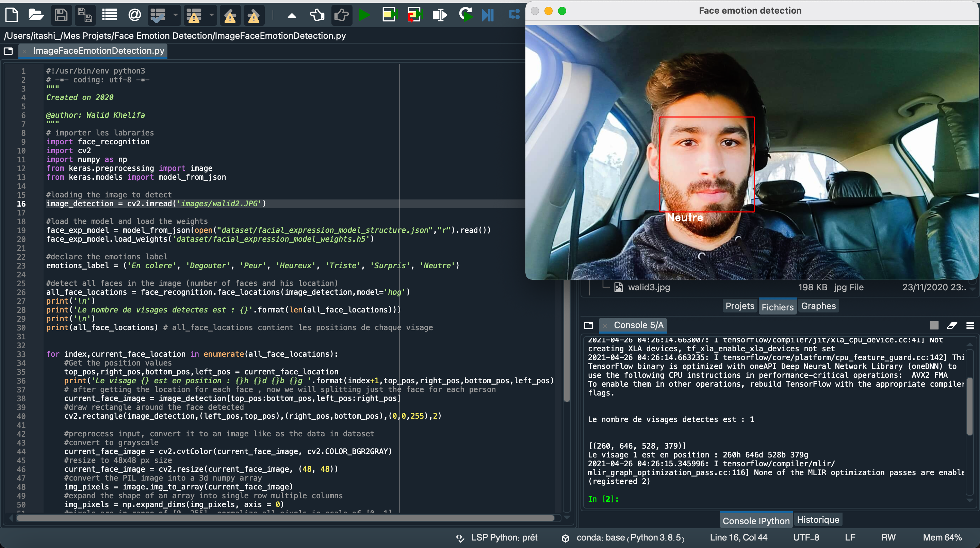Open the file list switcher icon
Viewport: 980px width, 548px height.
pyautogui.click(x=110, y=15)
